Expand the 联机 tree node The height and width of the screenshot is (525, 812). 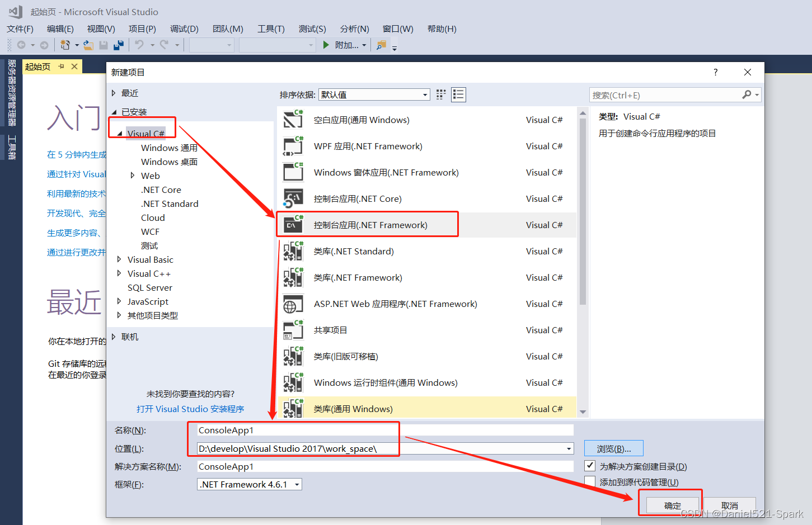(114, 337)
